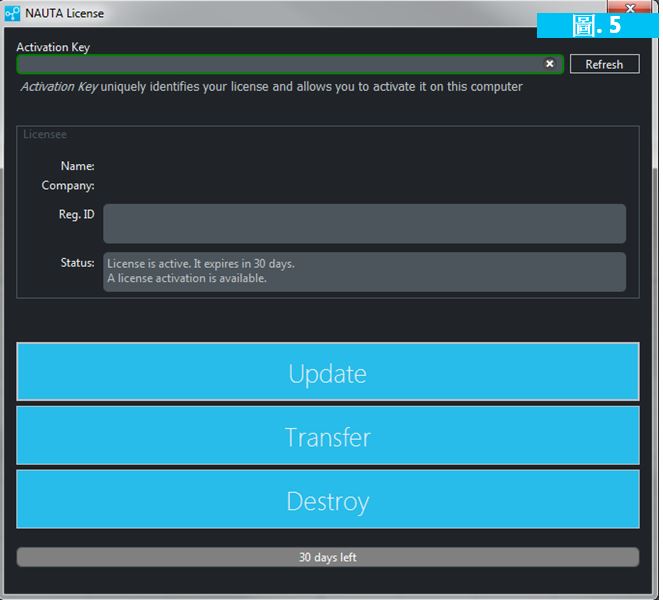Click the Update license button

point(327,372)
